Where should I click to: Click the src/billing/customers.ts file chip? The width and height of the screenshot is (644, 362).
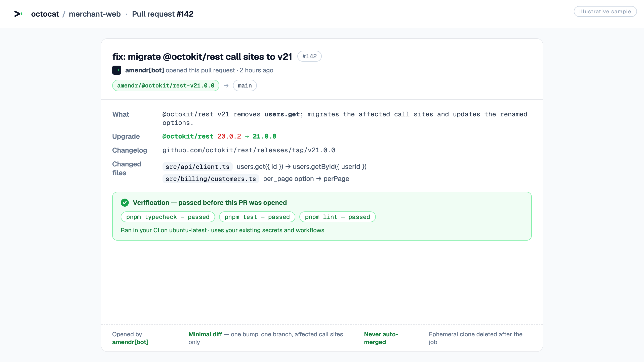211,179
